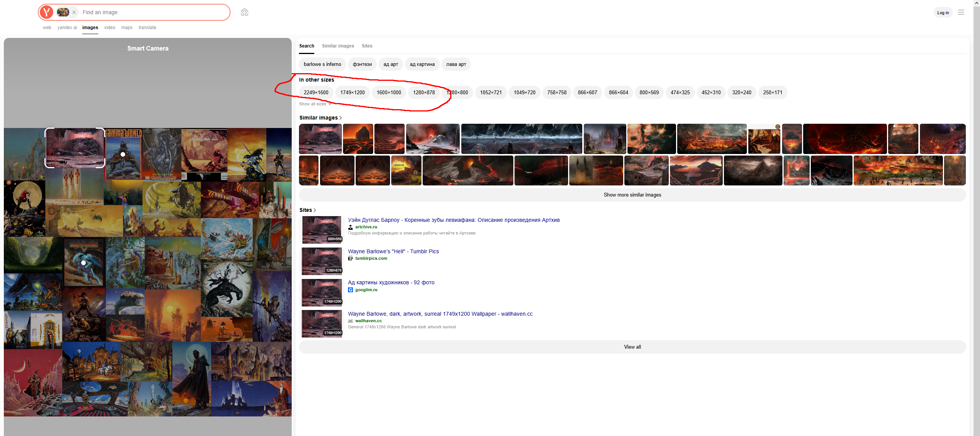Click the tumblrpics.com site favicon
The height and width of the screenshot is (436, 980).
[350, 259]
